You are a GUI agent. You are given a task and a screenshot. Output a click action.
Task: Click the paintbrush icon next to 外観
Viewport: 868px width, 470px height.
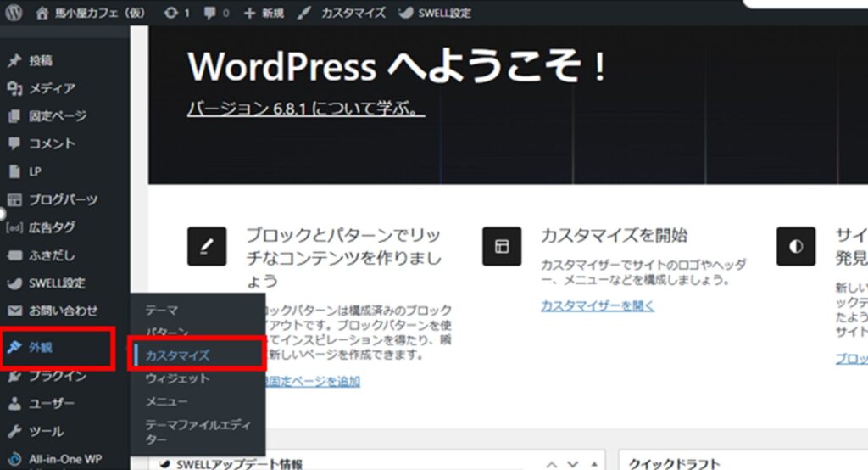14,348
